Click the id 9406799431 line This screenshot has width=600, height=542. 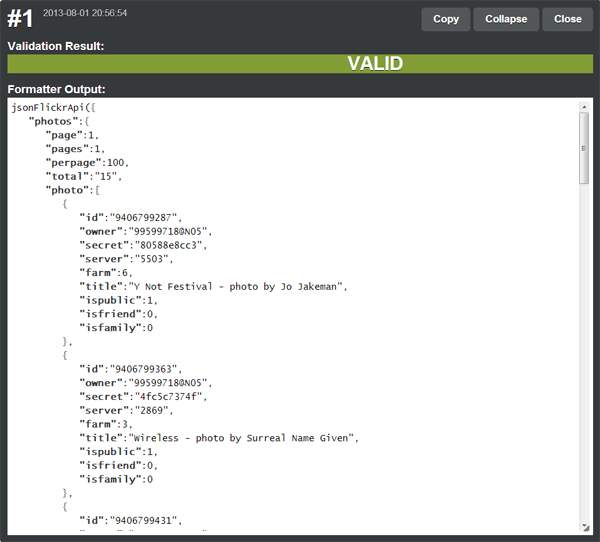(x=130, y=521)
